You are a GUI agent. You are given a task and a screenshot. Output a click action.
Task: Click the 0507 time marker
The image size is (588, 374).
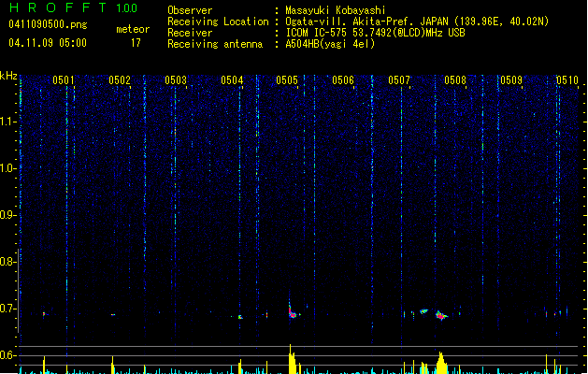(399, 80)
